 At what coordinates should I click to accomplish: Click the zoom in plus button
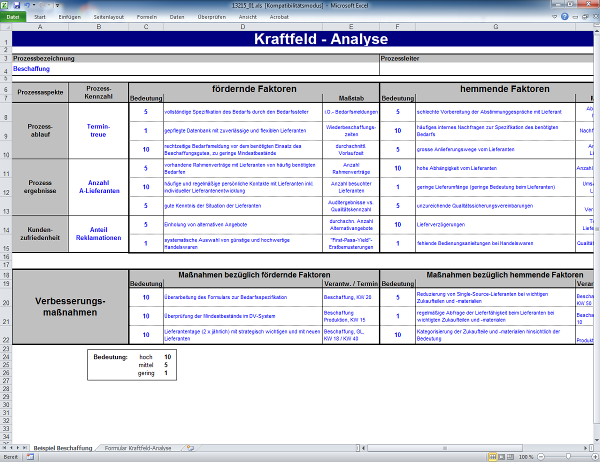(x=593, y=457)
